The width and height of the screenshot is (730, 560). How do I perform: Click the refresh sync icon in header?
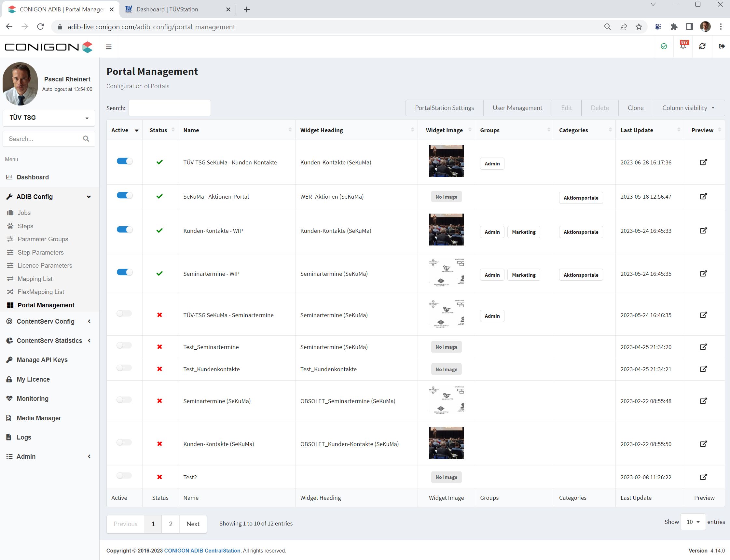702,46
